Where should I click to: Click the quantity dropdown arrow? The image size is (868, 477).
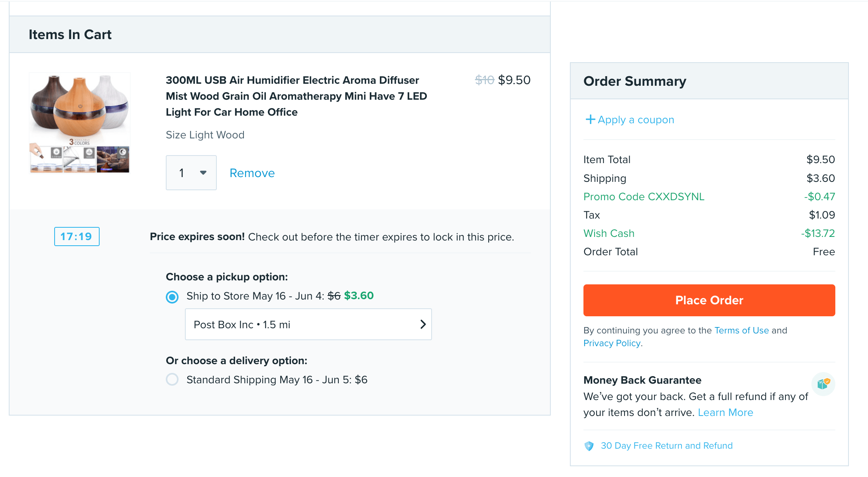(203, 173)
